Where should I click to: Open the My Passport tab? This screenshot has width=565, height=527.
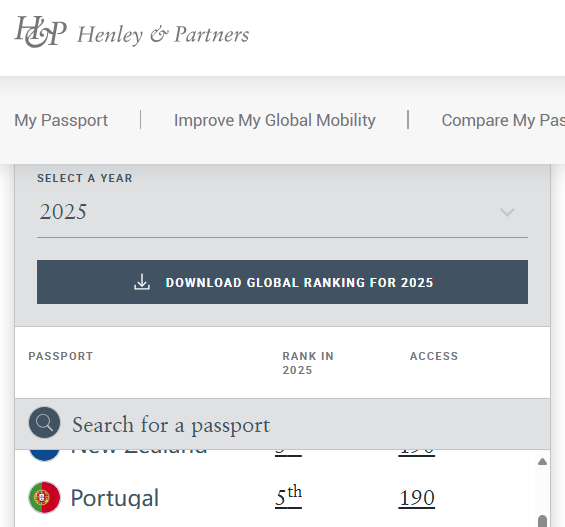coord(61,120)
